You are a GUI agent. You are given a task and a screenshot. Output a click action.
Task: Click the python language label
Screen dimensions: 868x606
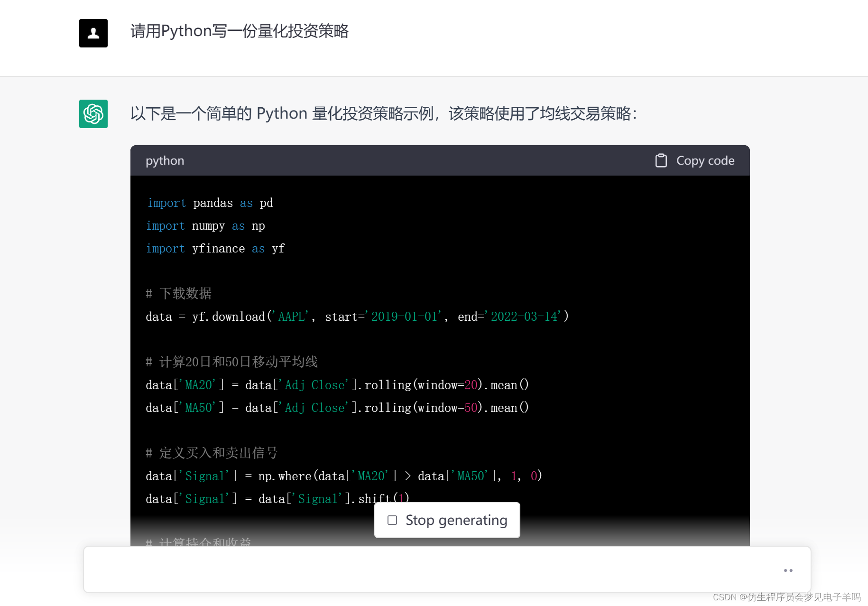click(165, 160)
